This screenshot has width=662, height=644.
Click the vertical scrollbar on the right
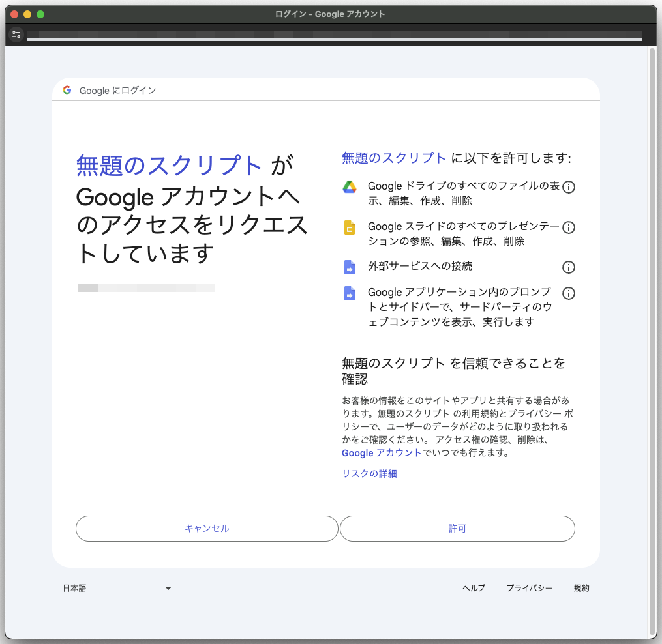point(652,339)
